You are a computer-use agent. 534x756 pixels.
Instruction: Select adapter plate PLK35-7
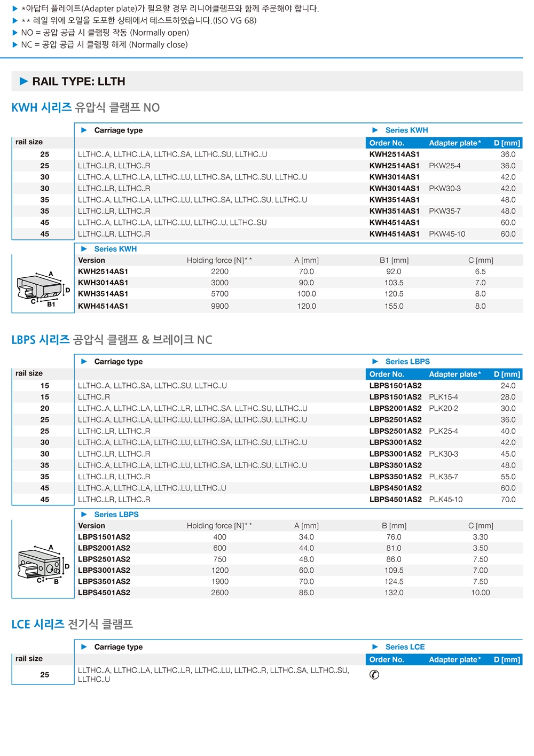click(443, 477)
